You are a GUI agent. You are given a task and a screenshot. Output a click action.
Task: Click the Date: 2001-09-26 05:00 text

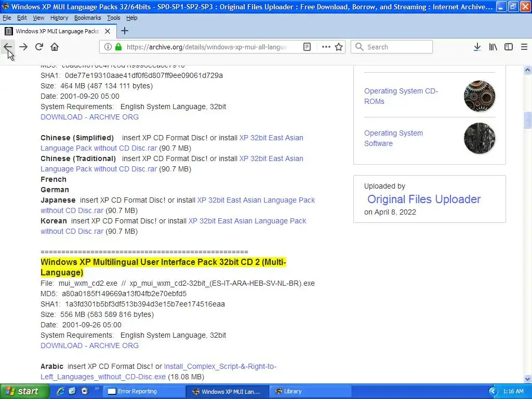pos(81,325)
